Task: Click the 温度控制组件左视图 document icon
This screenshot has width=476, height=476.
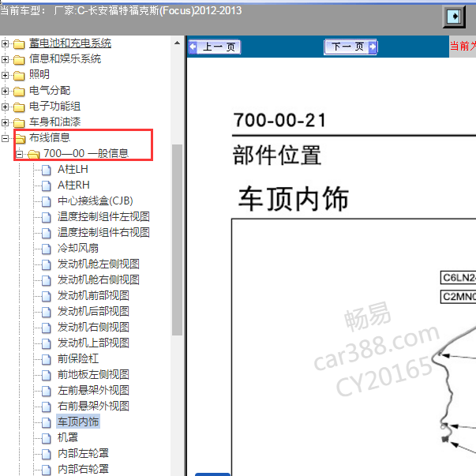Action: (46, 217)
